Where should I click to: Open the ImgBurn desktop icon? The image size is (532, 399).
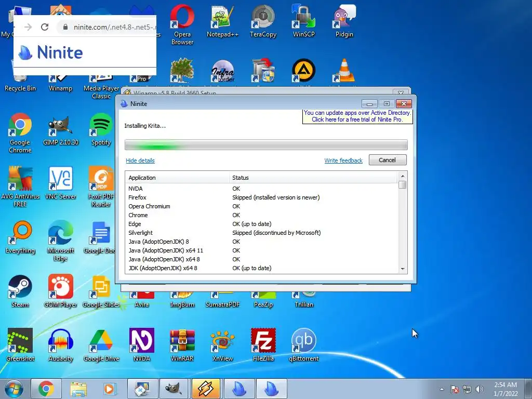[x=182, y=300]
